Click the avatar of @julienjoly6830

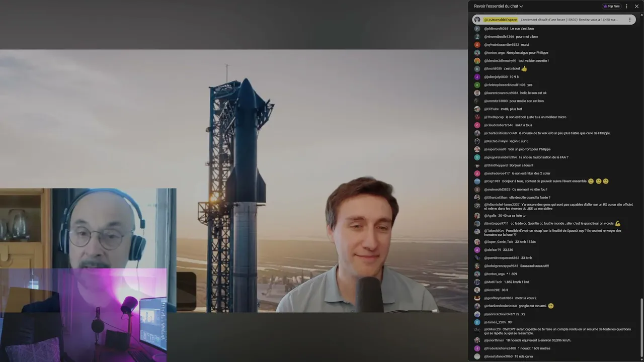pyautogui.click(x=477, y=77)
